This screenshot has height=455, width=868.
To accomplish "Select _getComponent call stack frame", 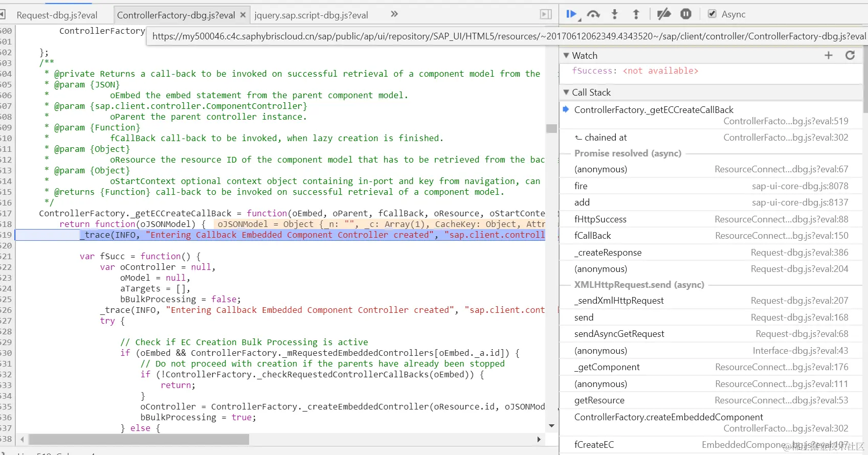I will click(711, 367).
